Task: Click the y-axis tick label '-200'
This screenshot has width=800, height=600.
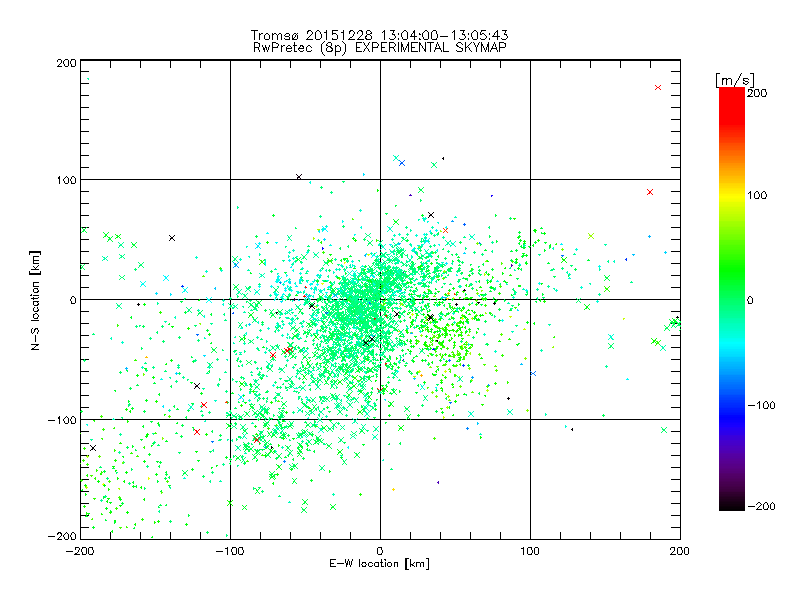Action: point(62,537)
